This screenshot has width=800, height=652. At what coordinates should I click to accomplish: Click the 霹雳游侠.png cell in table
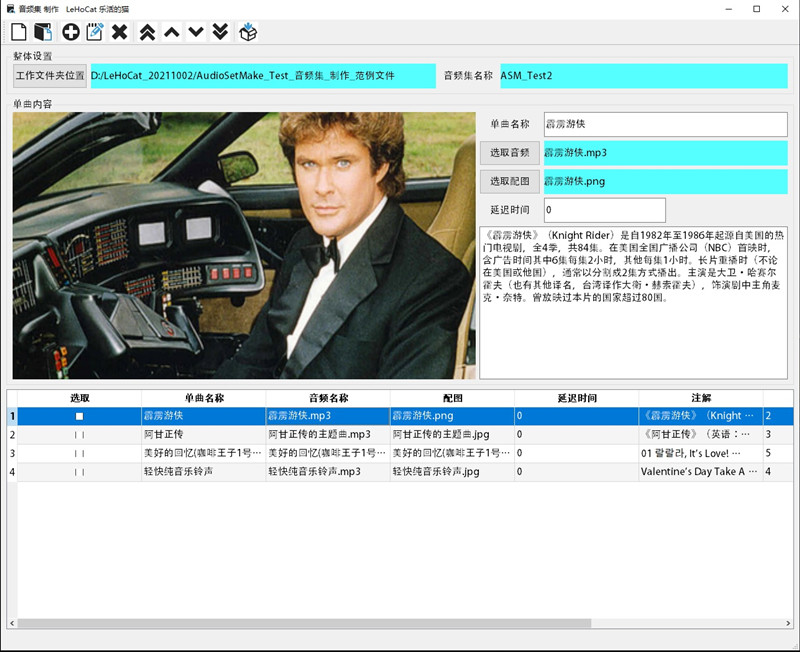(453, 416)
